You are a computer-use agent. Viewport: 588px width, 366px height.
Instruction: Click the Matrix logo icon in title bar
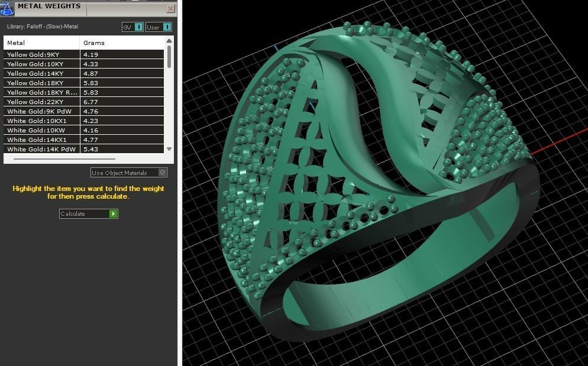click(7, 8)
